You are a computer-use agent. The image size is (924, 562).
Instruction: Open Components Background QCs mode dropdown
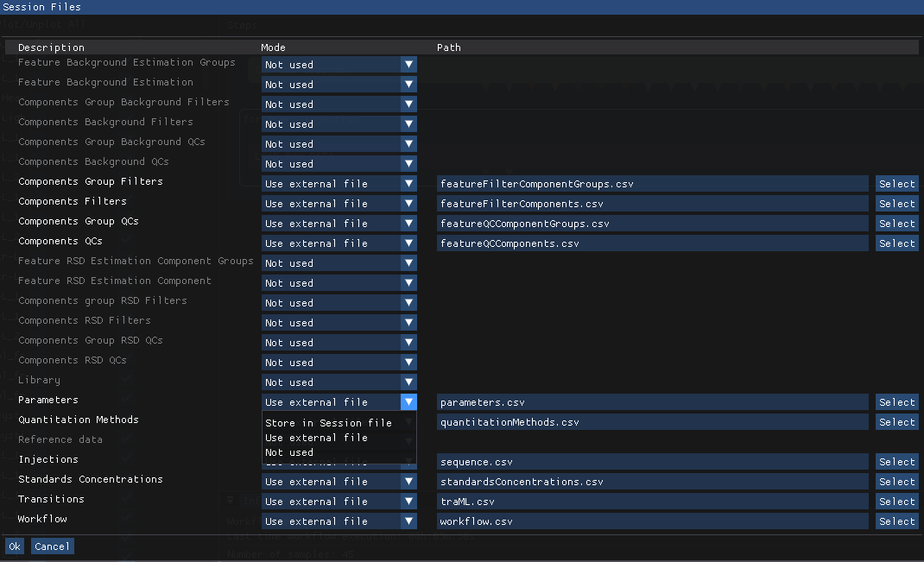point(339,164)
